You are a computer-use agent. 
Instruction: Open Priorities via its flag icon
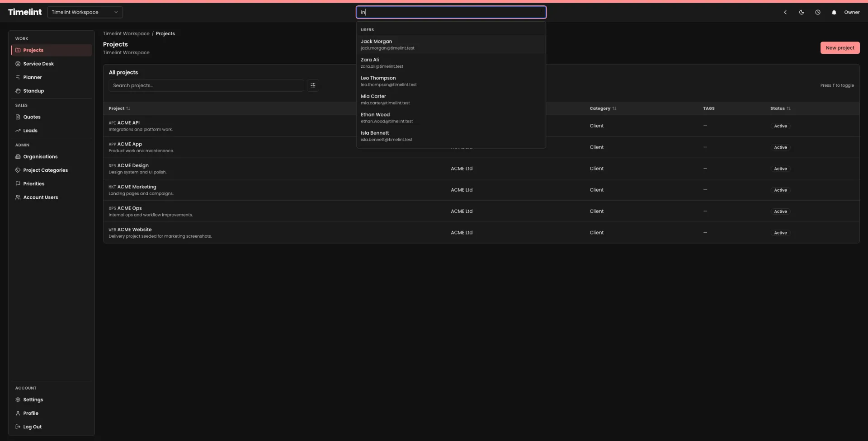click(x=18, y=183)
